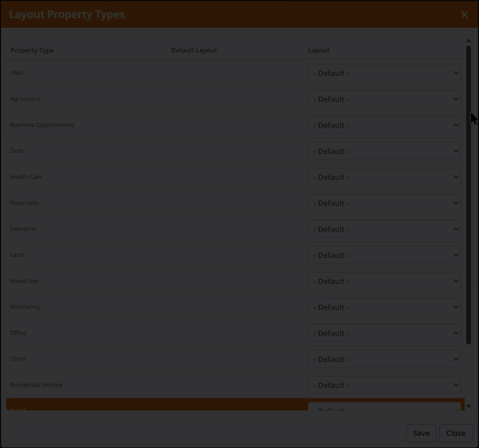479x448 pixels.
Task: Close the Layout Property Types dialog with X
Action: point(464,15)
